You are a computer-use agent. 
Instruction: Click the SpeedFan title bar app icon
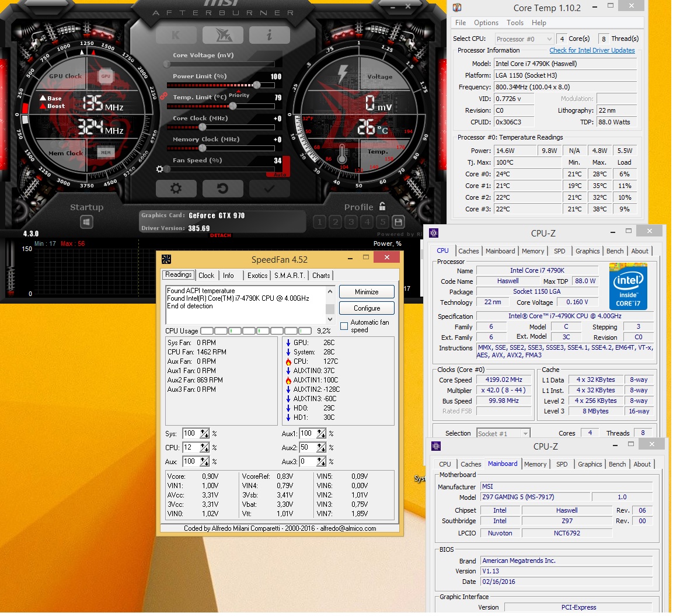click(166, 259)
